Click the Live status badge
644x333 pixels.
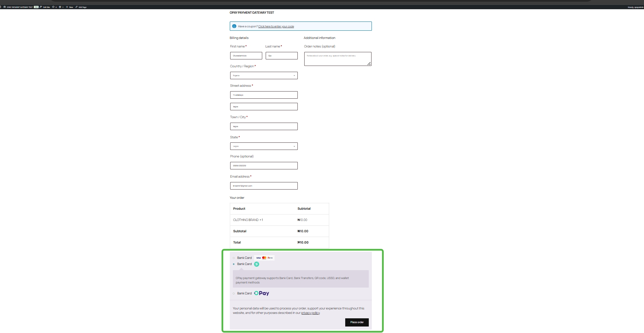[36, 7]
